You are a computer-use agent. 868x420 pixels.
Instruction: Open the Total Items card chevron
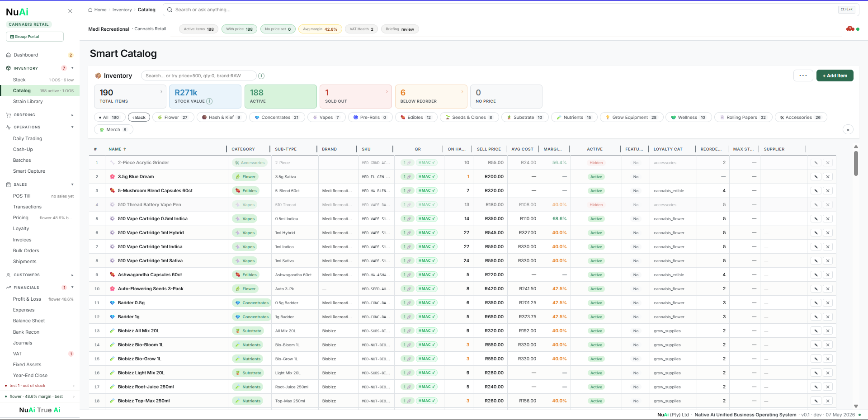[161, 92]
